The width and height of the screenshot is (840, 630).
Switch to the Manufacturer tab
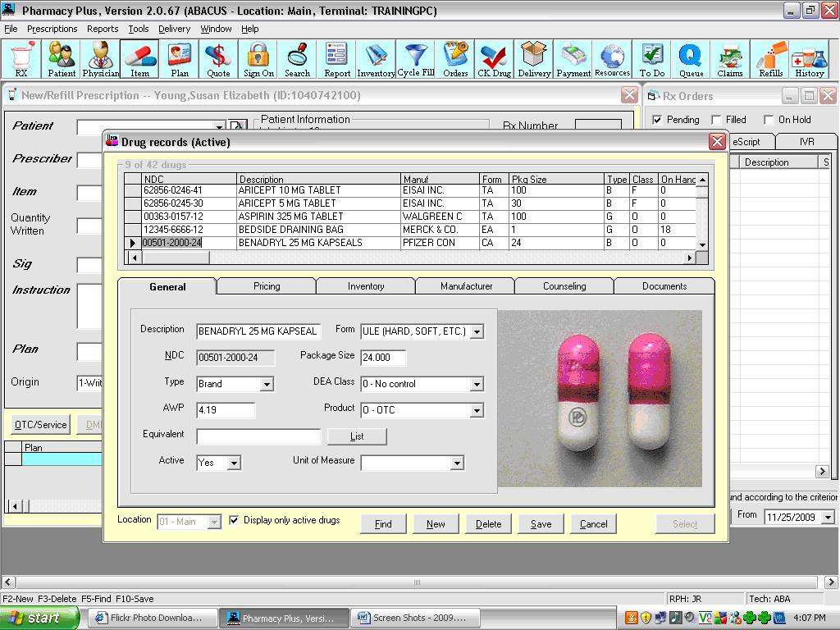point(466,286)
